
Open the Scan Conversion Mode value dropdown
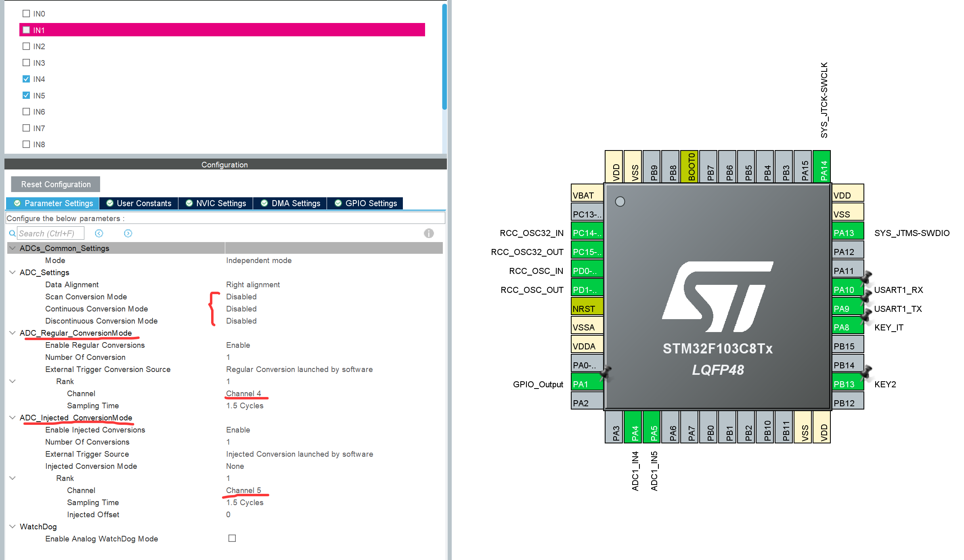tap(241, 297)
